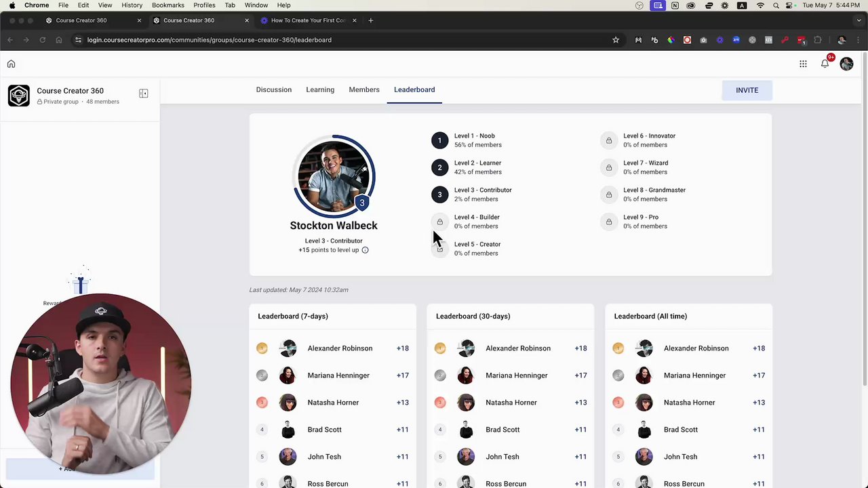Viewport: 868px width, 488px height.
Task: View site information icon in address bar
Action: click(x=78, y=40)
